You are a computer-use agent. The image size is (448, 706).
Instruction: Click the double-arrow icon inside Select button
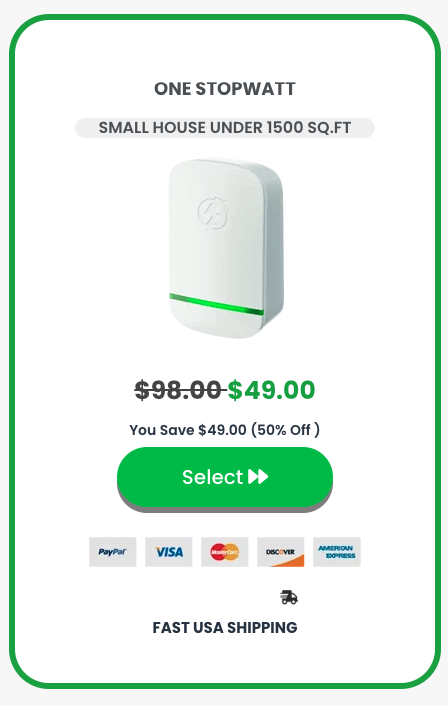[258, 476]
